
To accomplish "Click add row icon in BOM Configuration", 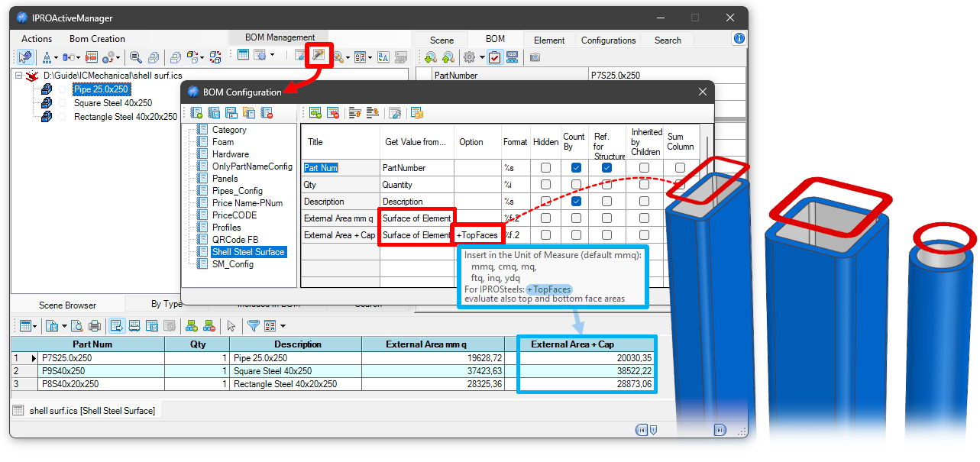I will tap(315, 113).
